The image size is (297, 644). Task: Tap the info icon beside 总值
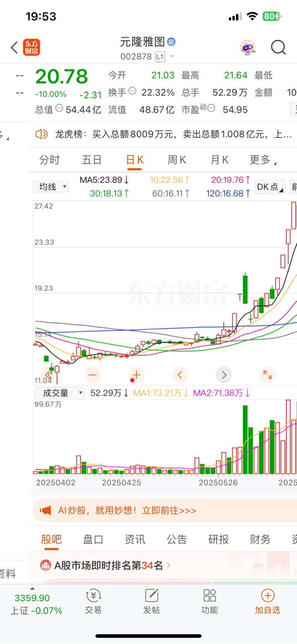pyautogui.click(x=59, y=108)
